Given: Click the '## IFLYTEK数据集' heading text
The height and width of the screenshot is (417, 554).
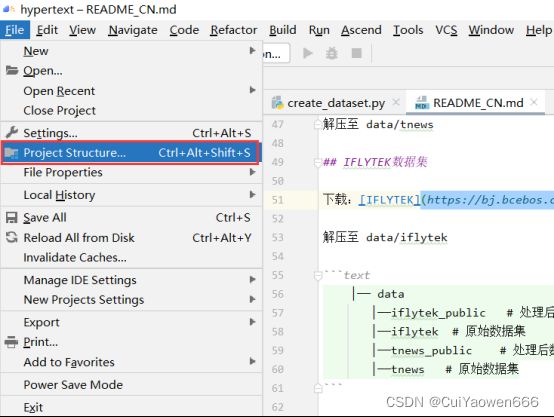Looking at the screenshot, I should click(x=375, y=162).
